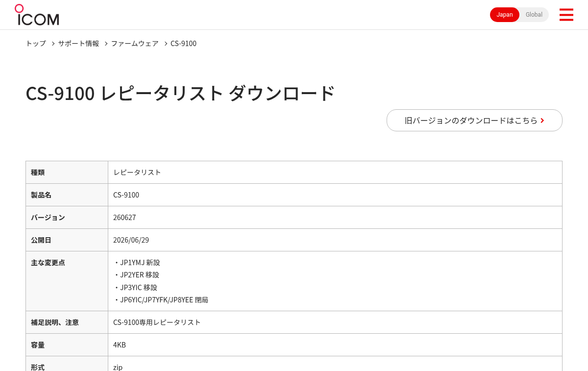Click the JP6YIC/JP7YFK/JP8YEE 閉局 line
This screenshot has height=371, width=588.
pyautogui.click(x=161, y=299)
